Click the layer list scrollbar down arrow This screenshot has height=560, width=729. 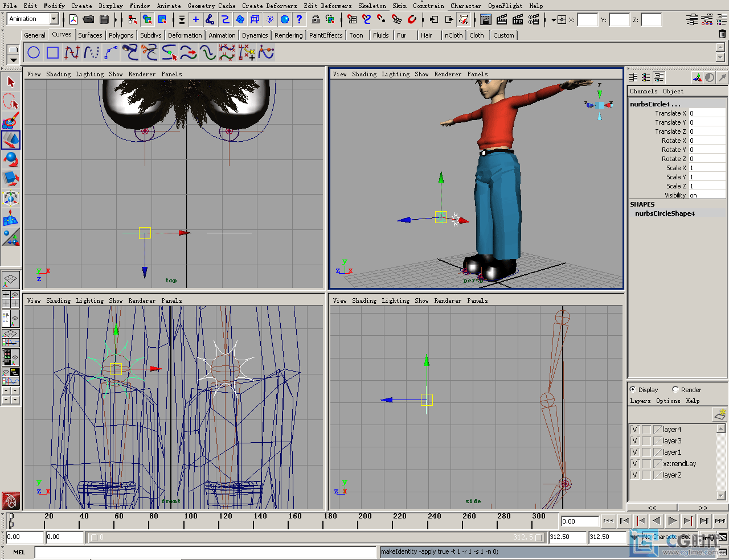click(x=721, y=496)
